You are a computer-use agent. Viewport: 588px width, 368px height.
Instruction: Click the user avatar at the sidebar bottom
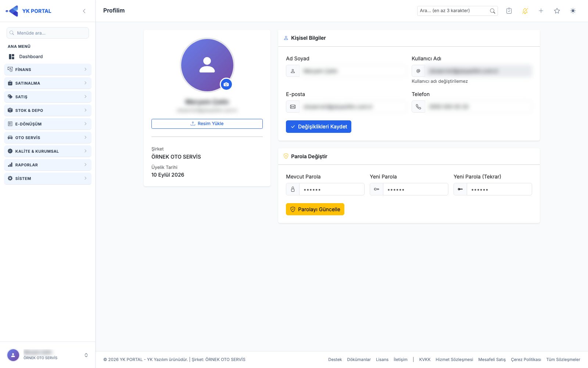(13, 355)
